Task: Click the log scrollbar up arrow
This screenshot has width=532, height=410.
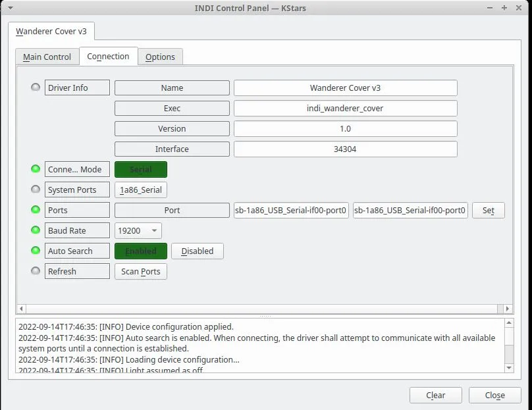Action: tap(509, 323)
